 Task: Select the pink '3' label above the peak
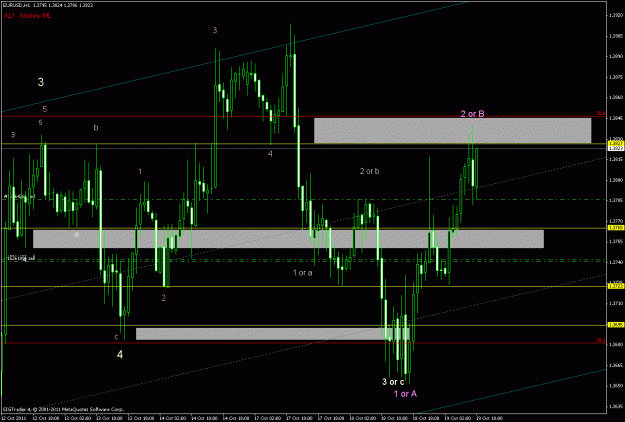pyautogui.click(x=215, y=30)
